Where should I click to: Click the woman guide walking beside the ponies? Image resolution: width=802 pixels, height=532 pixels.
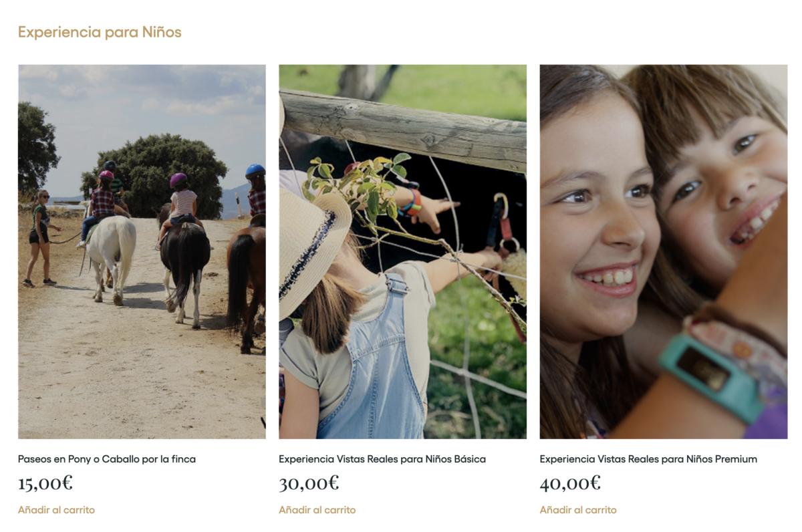39,238
